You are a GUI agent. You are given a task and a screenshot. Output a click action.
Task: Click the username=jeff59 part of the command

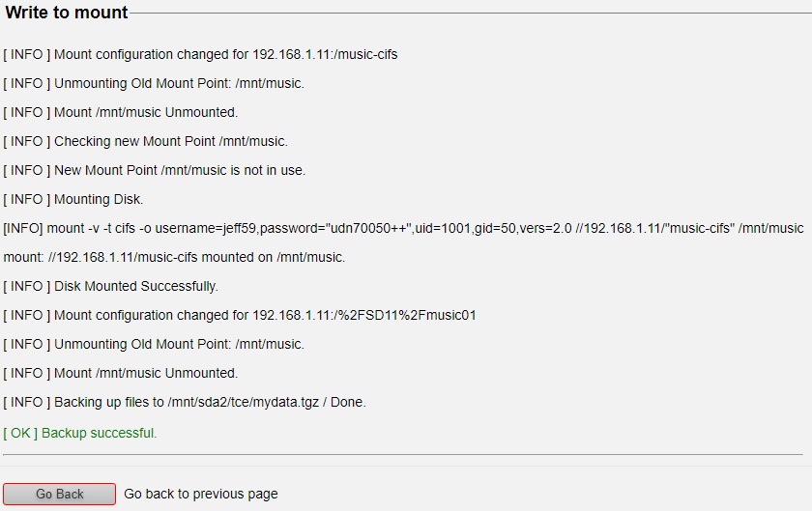[206, 228]
